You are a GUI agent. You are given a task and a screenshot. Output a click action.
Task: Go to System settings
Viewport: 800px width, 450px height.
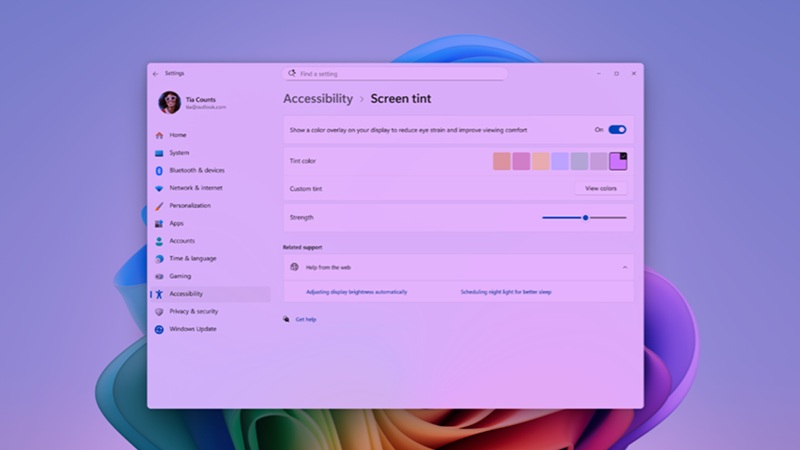pyautogui.click(x=179, y=153)
